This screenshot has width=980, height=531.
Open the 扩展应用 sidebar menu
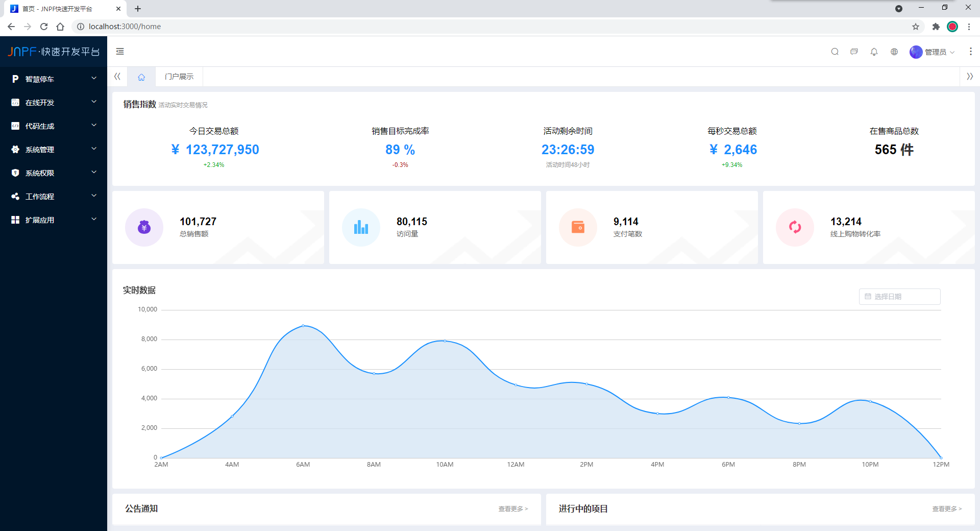click(x=54, y=220)
